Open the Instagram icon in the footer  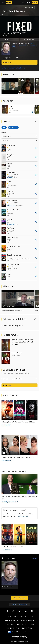(13, 611)
